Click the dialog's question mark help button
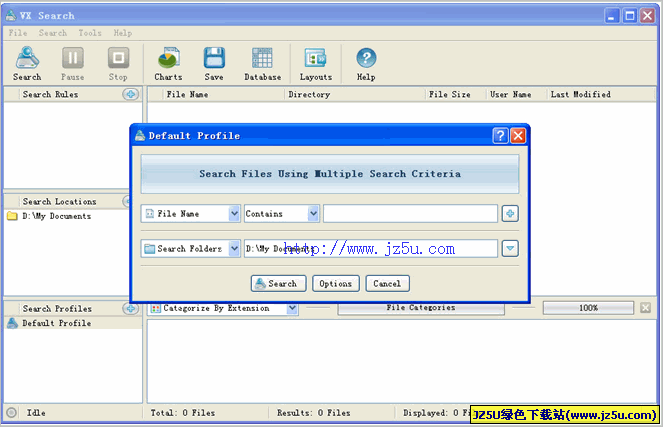The image size is (663, 427). click(x=500, y=136)
